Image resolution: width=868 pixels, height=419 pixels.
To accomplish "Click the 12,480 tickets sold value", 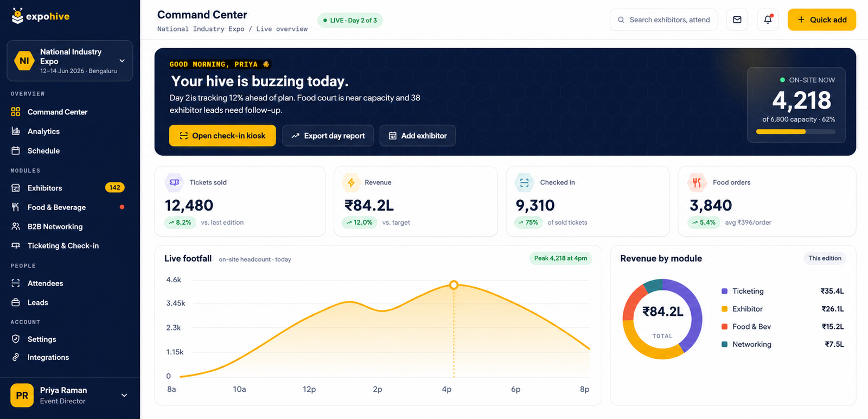I will click(189, 205).
